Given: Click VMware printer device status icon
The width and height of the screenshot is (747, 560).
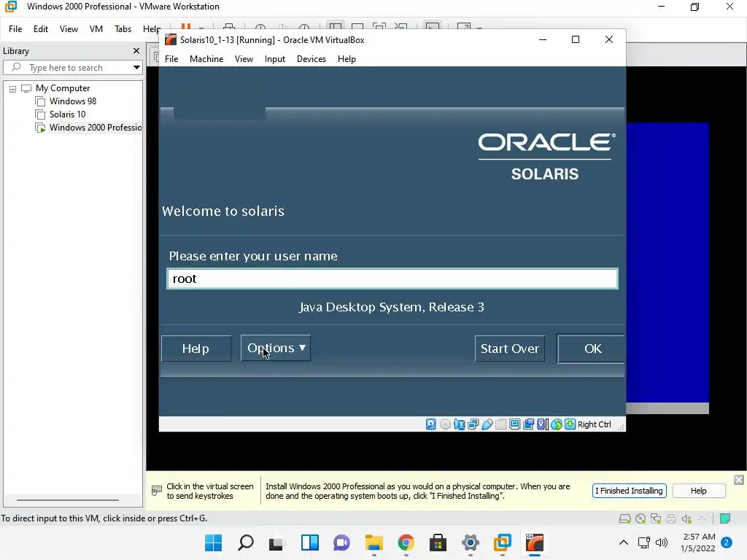Looking at the screenshot, I should [671, 518].
